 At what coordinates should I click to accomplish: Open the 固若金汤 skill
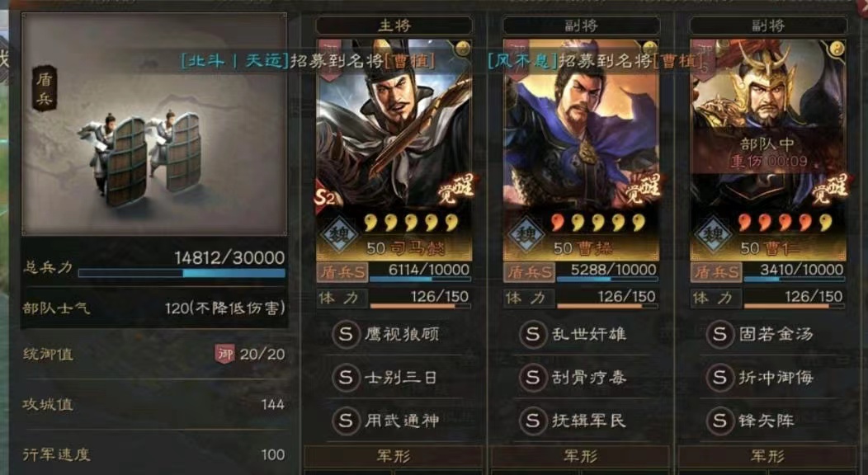click(x=760, y=334)
